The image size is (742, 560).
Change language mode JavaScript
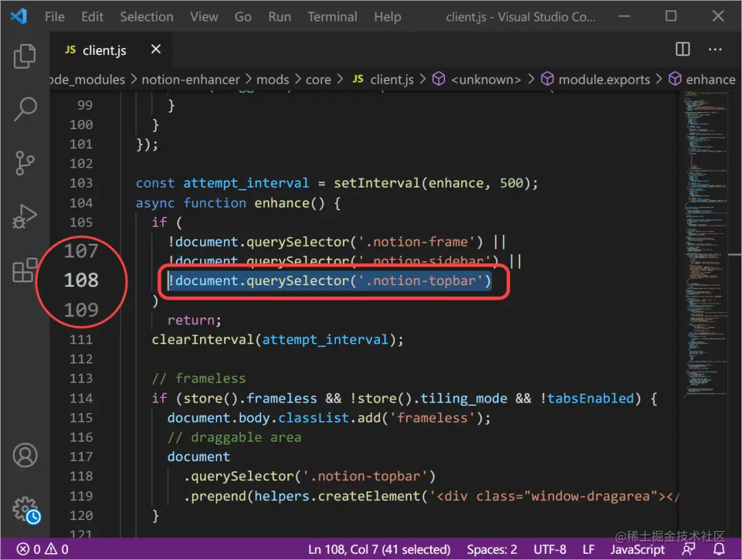point(637,549)
